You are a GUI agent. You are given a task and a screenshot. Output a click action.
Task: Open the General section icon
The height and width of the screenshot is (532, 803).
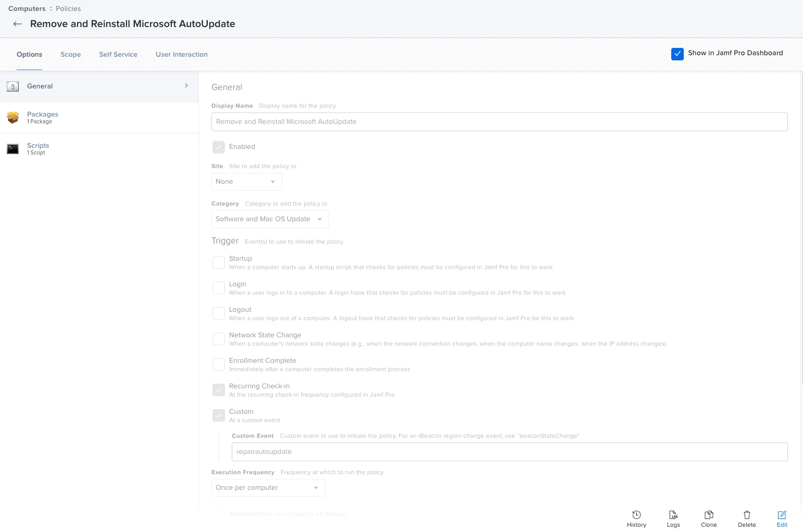[13, 86]
